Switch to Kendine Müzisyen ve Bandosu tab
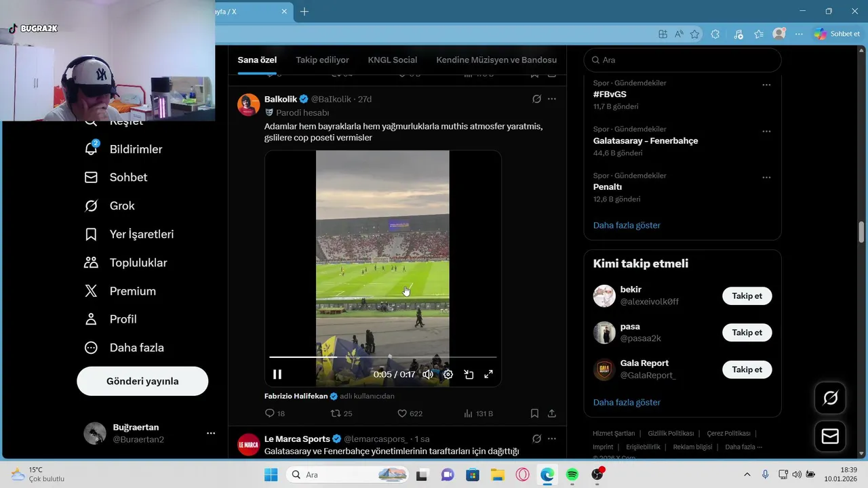 click(496, 60)
